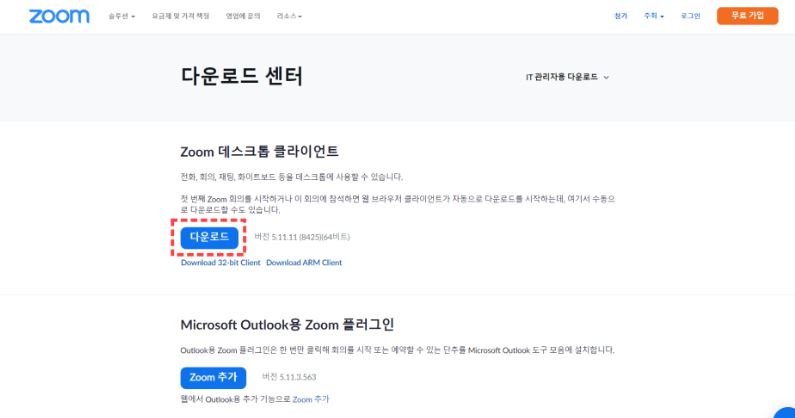This screenshot has width=795, height=418.
Task: Expand the 주최 dropdown
Action: point(654,16)
